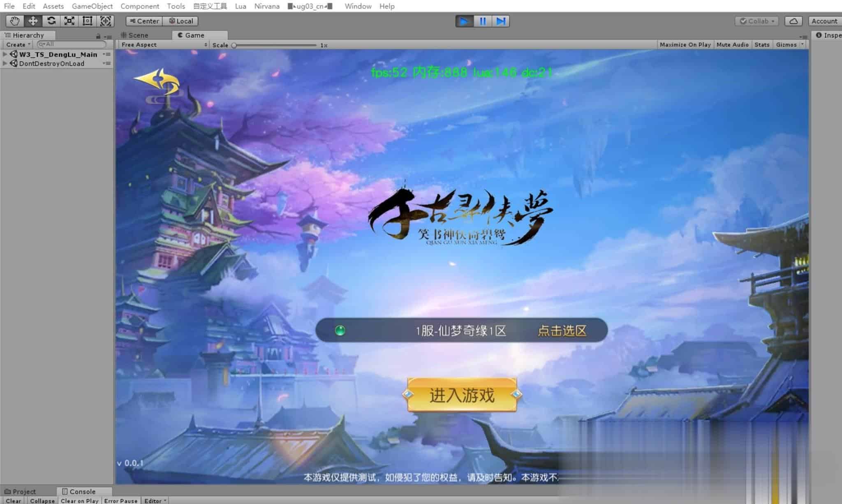Select the server name 1服-仙梦奇缘1区
Screen dimensions: 842x504
point(461,331)
